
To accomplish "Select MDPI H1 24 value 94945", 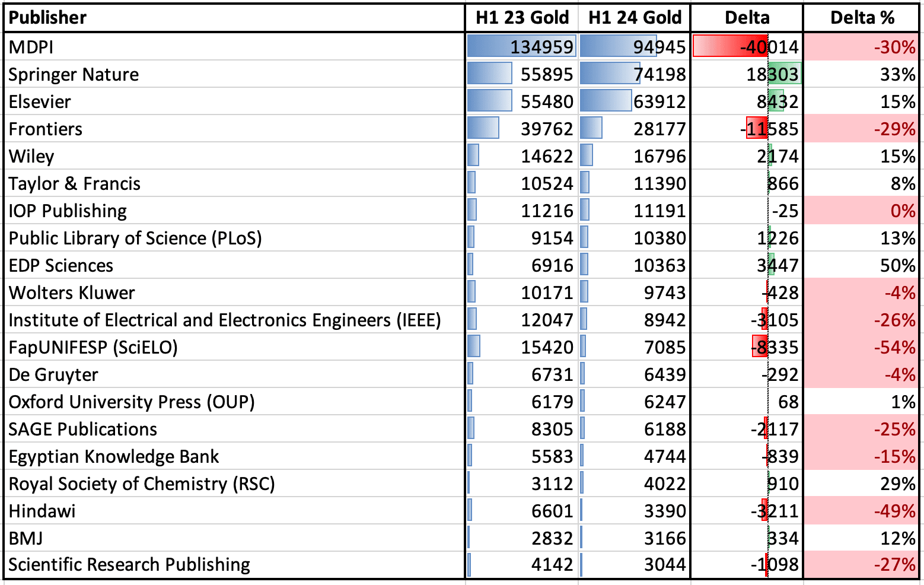I will [635, 46].
